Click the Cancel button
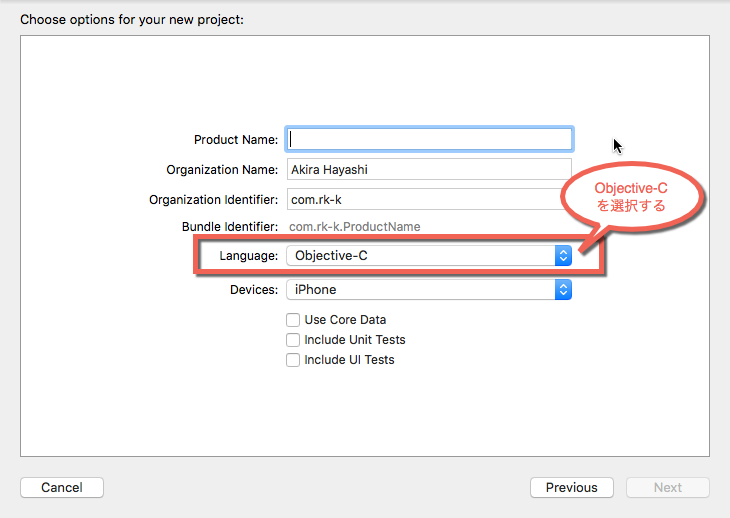The width and height of the screenshot is (730, 518). coord(62,487)
